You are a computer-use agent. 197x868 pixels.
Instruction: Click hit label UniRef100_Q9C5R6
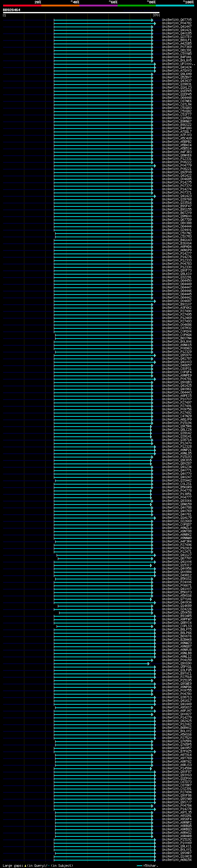click(177, 426)
